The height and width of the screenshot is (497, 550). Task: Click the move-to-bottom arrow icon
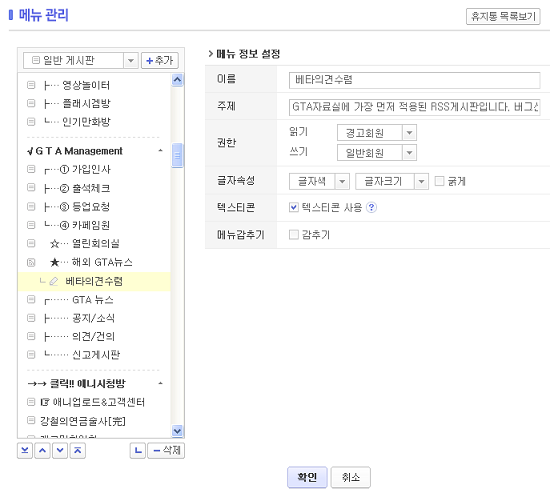[x=25, y=450]
